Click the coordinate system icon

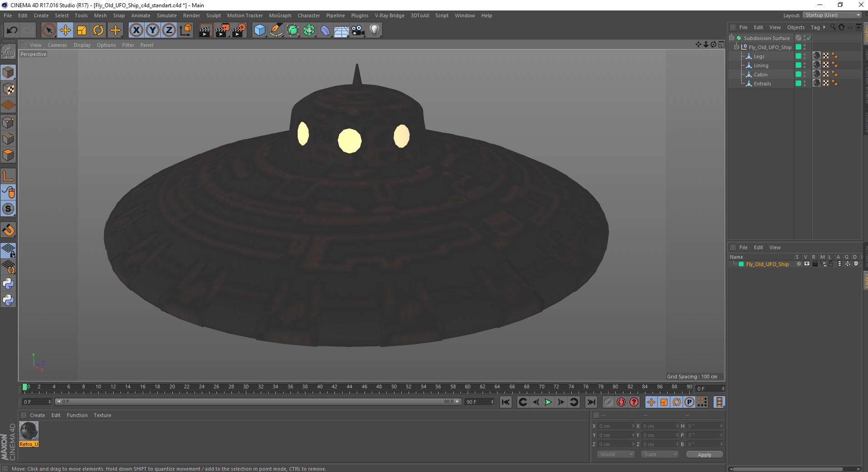tap(186, 30)
